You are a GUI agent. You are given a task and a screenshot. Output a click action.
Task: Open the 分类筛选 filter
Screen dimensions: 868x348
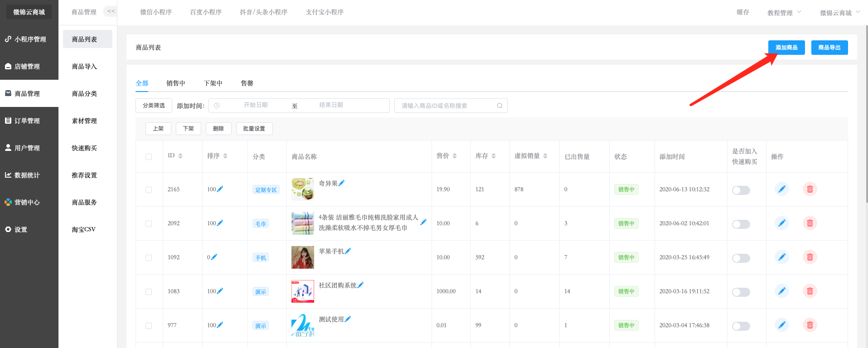pos(154,106)
